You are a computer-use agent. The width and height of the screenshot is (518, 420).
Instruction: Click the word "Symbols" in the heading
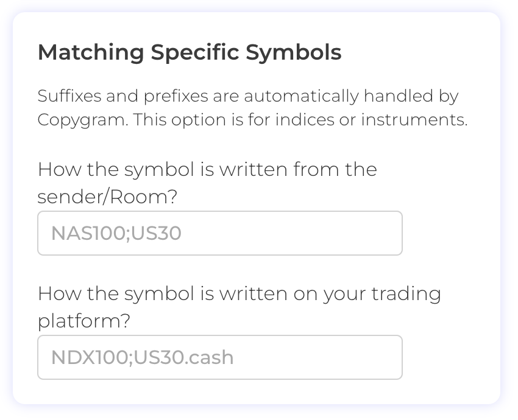point(293,52)
